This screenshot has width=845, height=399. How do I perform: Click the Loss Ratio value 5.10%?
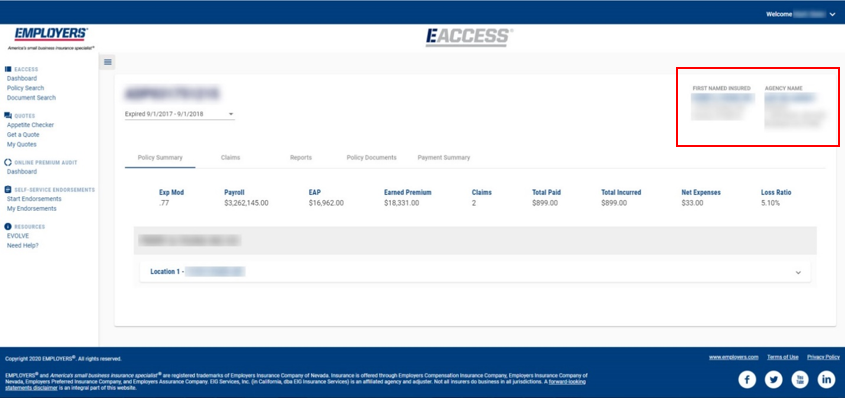[770, 203]
